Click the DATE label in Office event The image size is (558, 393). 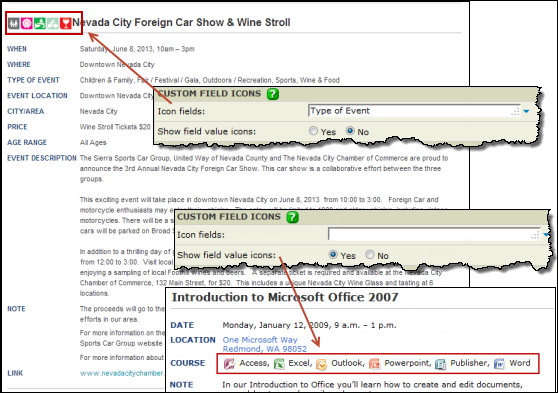click(x=182, y=325)
